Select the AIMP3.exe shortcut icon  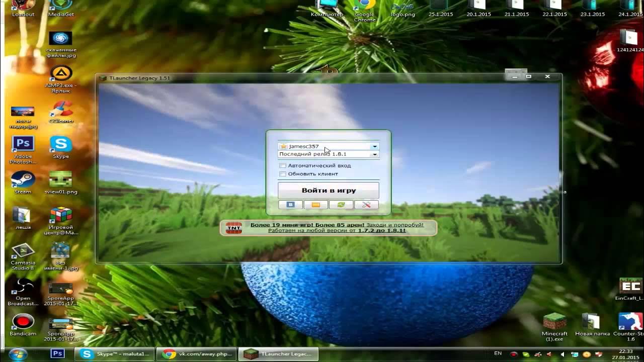pos(61,79)
